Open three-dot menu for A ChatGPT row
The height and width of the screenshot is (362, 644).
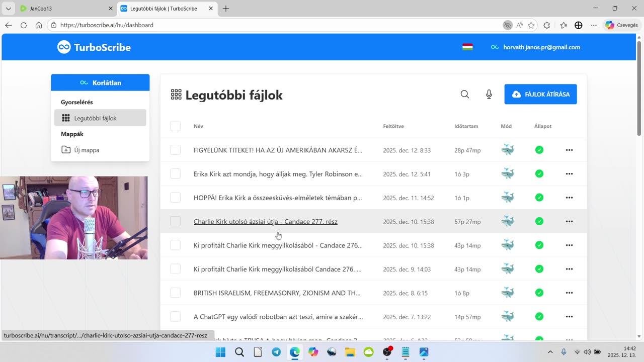point(569,317)
